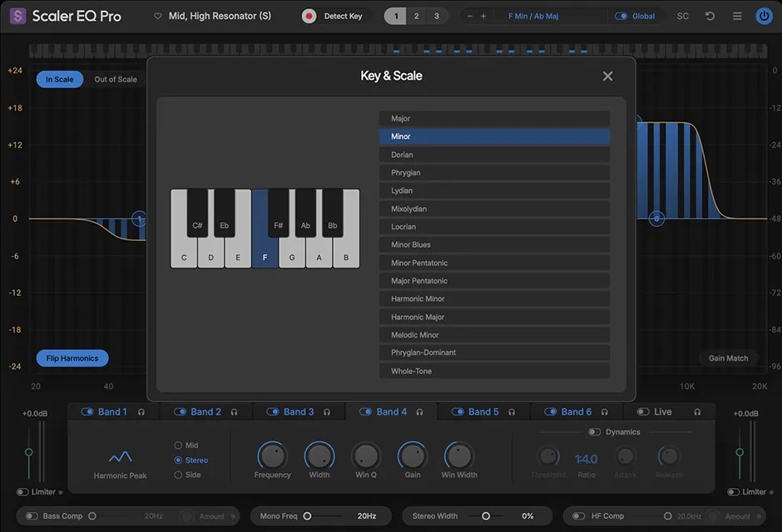Viewport: 782px width, 532px height.
Task: Start key detection via the red record icon
Action: (309, 16)
